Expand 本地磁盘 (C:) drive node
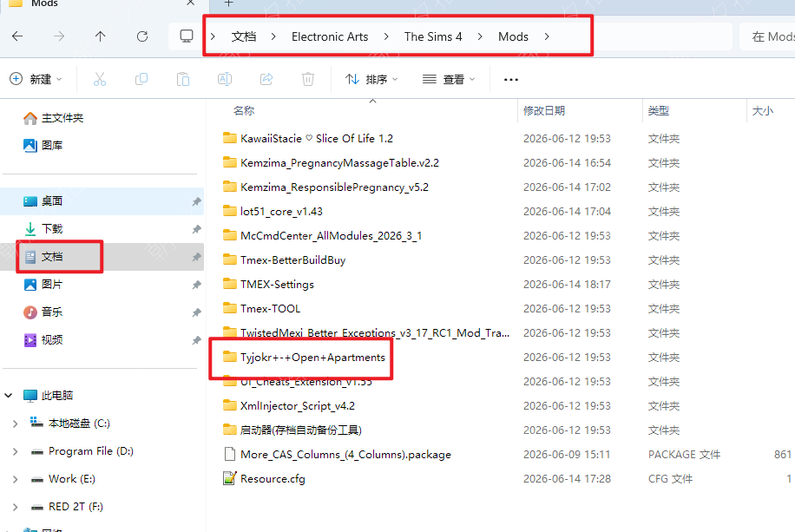Screen dimensions: 795x532 pyautogui.click(x=16, y=424)
